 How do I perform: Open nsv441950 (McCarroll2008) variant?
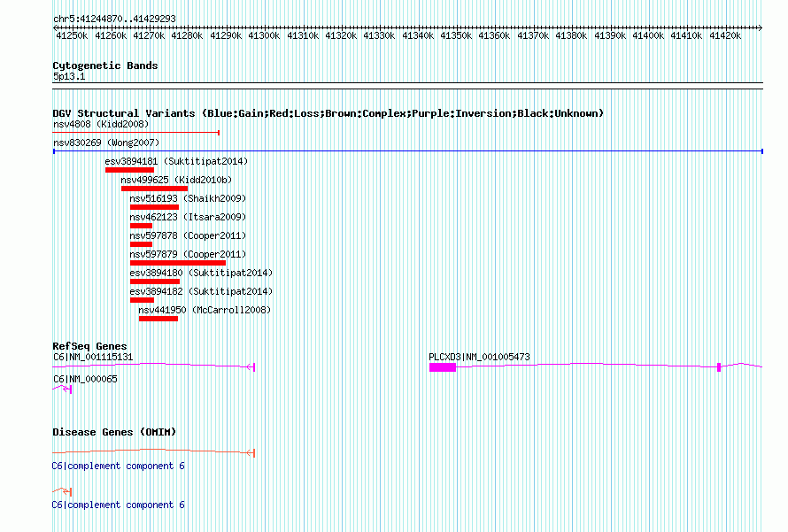(205, 310)
